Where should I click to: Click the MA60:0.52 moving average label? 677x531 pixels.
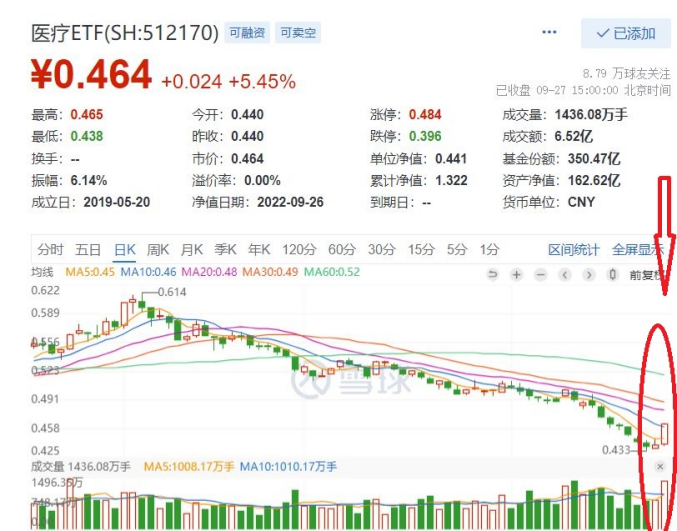click(x=332, y=272)
